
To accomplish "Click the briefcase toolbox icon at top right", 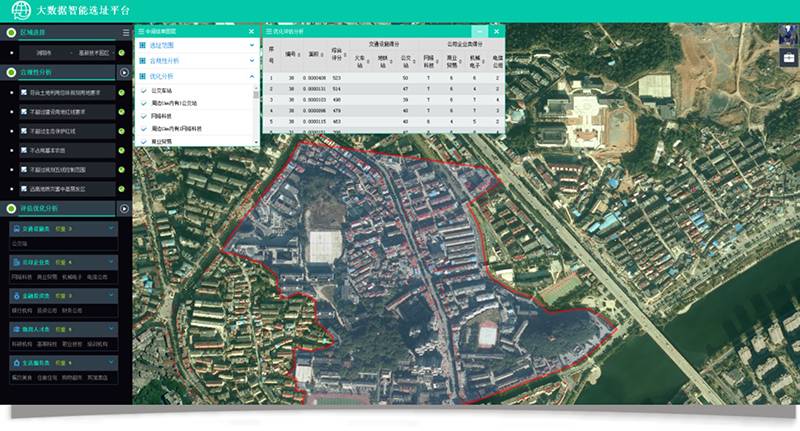I will pos(789,57).
